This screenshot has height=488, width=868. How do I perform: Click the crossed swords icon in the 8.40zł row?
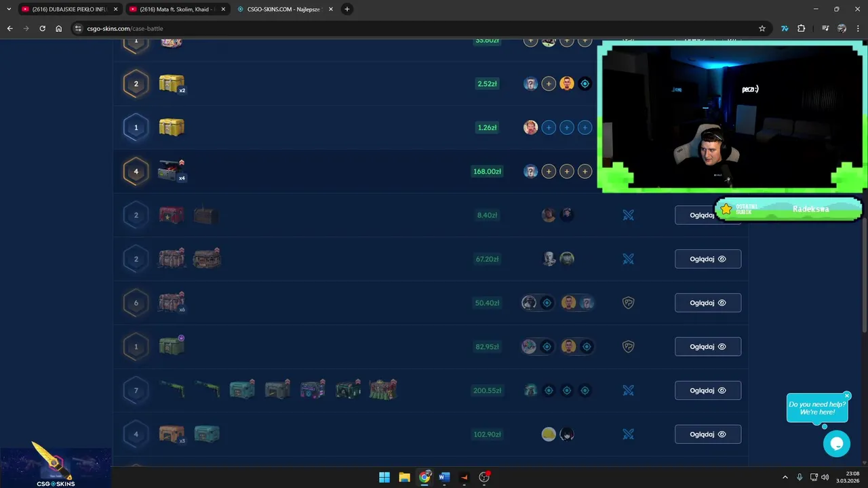point(628,215)
